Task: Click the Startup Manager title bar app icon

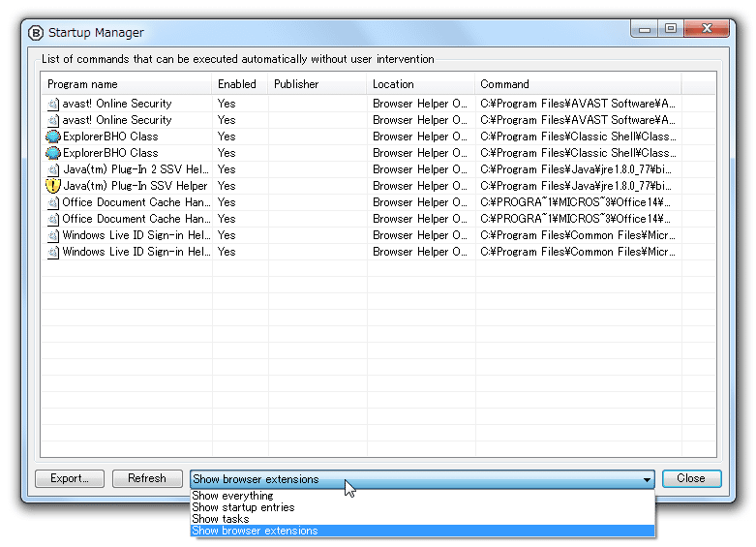Action: [x=36, y=33]
